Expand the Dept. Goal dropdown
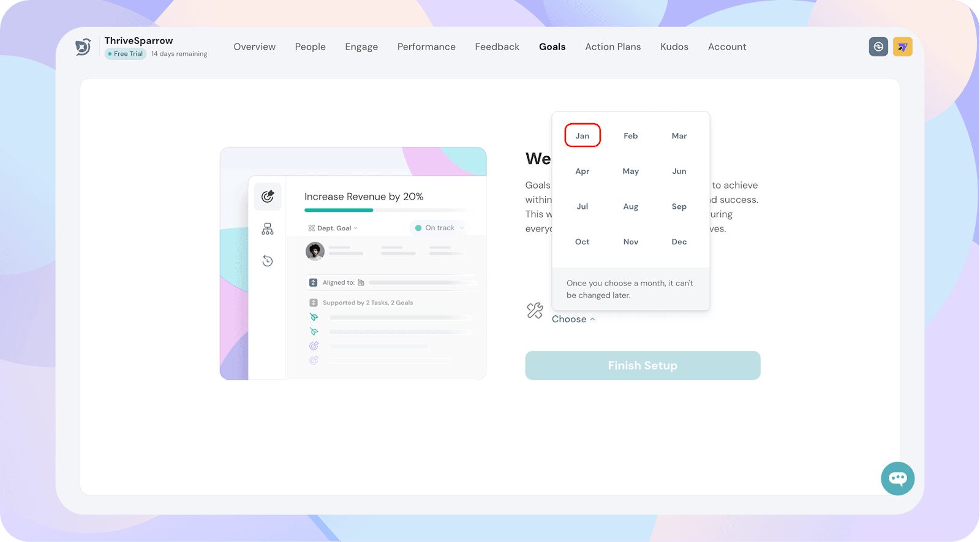The width and height of the screenshot is (980, 542). click(333, 228)
